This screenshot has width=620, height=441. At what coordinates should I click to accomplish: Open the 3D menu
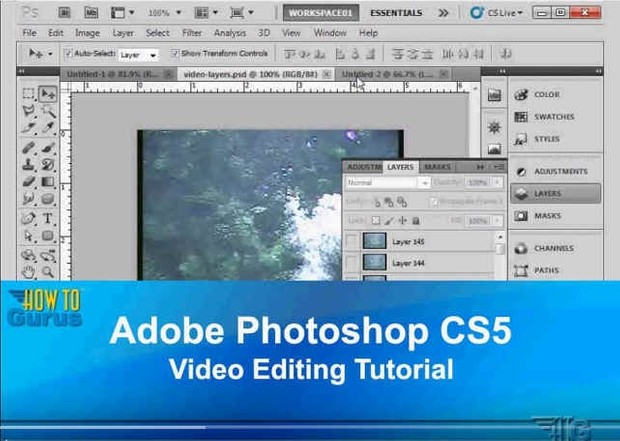tap(264, 33)
